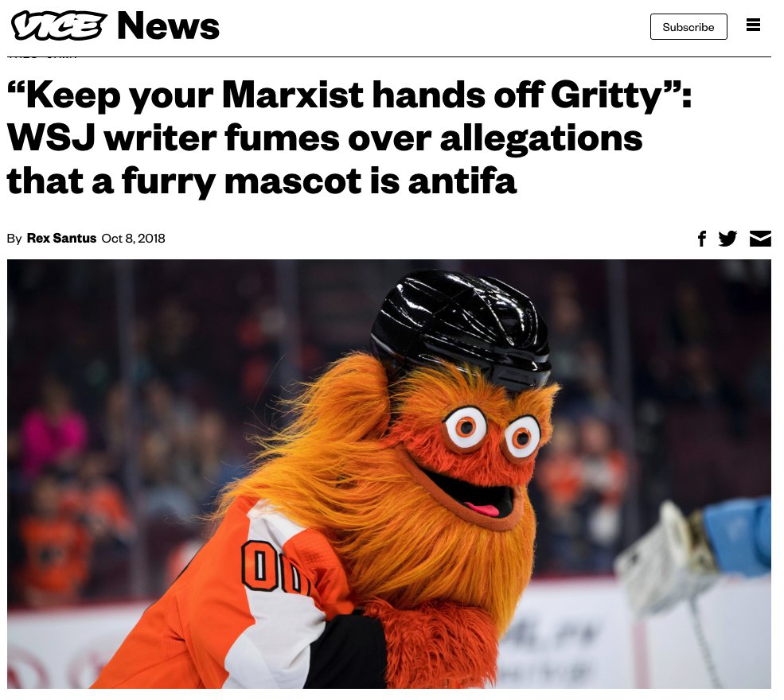Share article via email envelope icon

click(760, 239)
